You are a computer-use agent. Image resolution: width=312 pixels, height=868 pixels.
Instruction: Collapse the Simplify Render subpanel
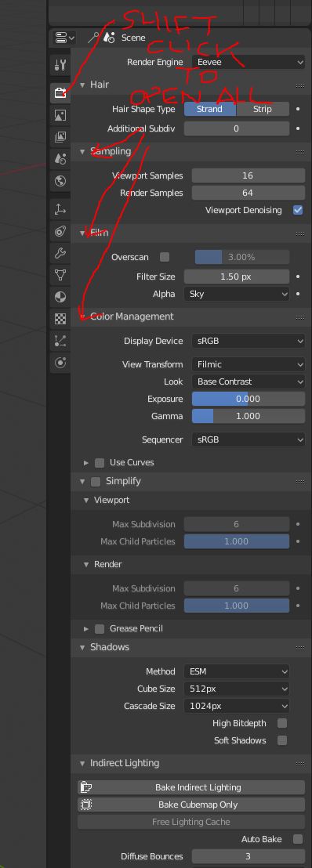[86, 564]
